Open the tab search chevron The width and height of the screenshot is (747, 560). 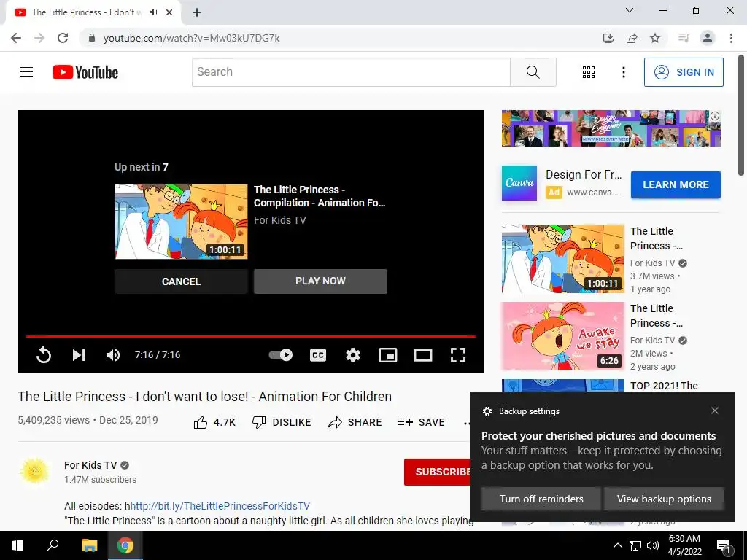tap(630, 10)
